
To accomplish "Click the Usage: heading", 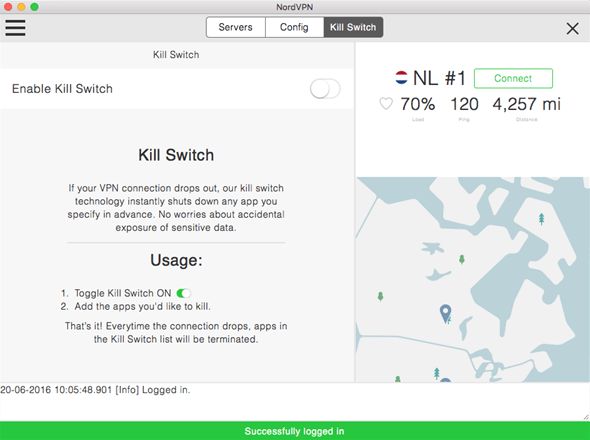I will point(176,260).
